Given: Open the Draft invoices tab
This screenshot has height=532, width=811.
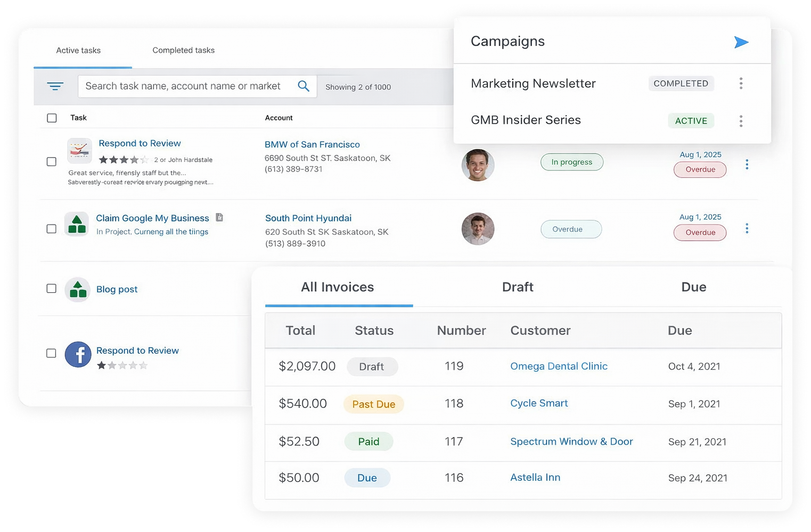Looking at the screenshot, I should 517,287.
